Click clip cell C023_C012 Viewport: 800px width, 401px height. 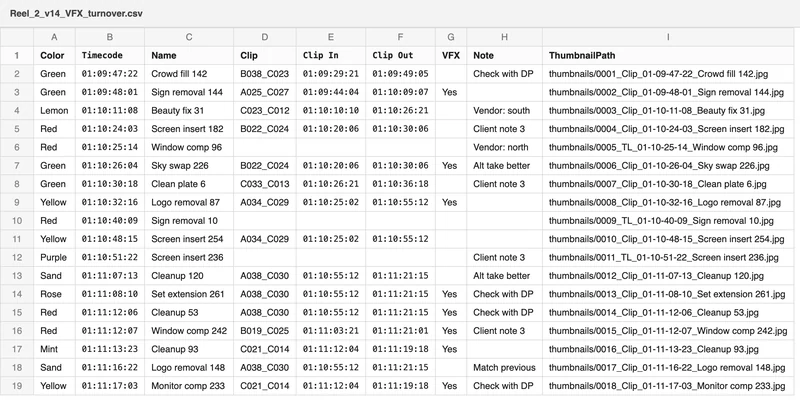pyautogui.click(x=264, y=111)
